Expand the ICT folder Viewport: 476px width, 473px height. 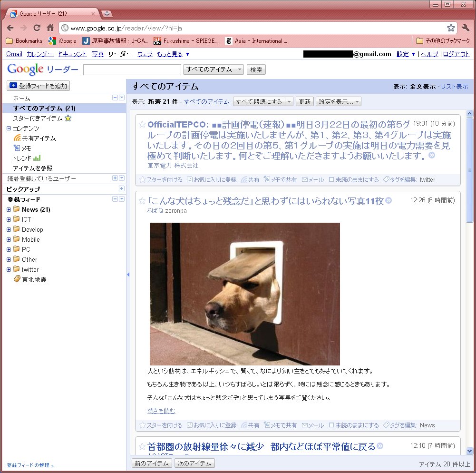9,219
